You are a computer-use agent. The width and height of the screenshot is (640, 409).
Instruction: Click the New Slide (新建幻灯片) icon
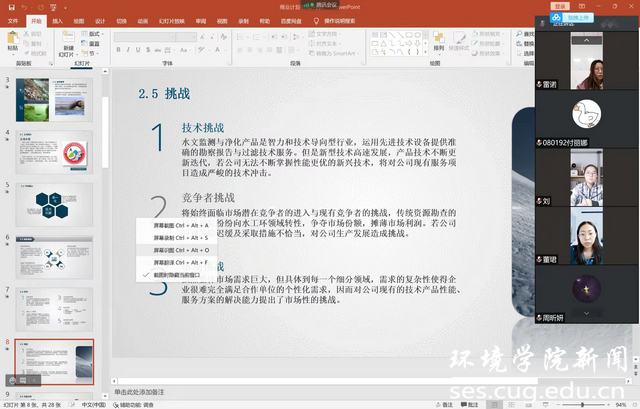point(67,41)
